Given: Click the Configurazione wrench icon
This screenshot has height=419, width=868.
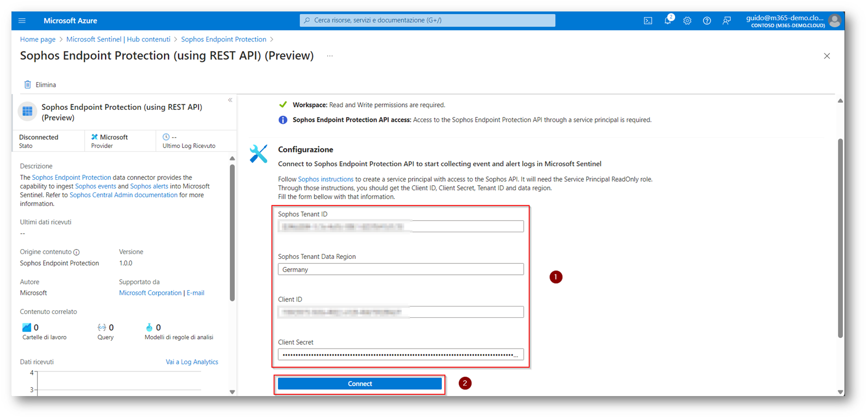Looking at the screenshot, I should (x=258, y=154).
